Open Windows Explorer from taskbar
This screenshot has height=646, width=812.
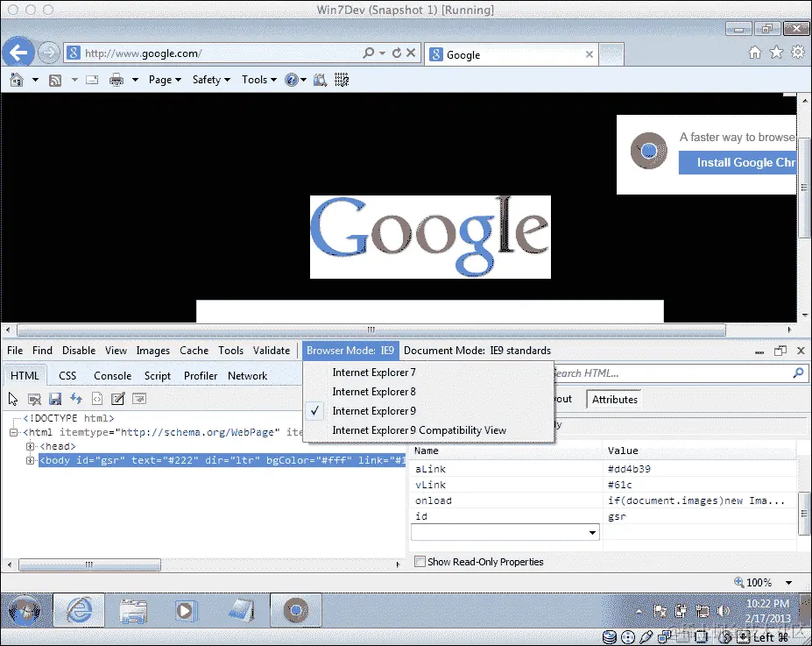tap(133, 611)
